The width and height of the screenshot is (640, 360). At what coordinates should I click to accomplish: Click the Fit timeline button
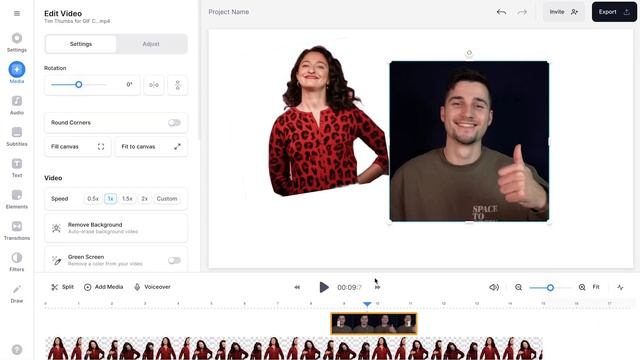(x=596, y=287)
